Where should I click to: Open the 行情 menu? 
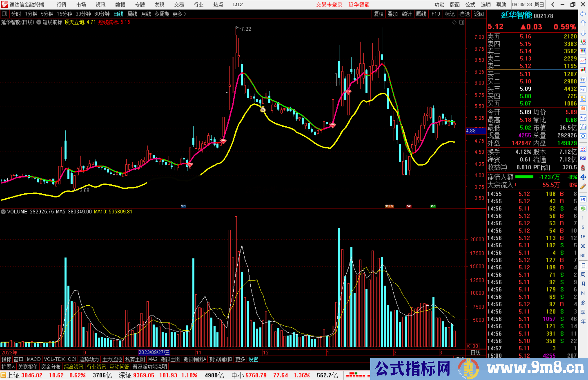pyautogui.click(x=61, y=5)
